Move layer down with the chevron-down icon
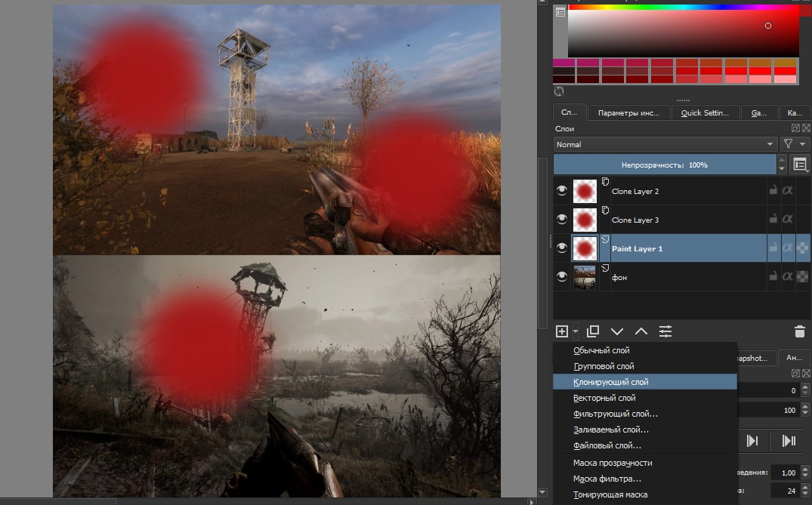The width and height of the screenshot is (812, 505). [x=617, y=331]
